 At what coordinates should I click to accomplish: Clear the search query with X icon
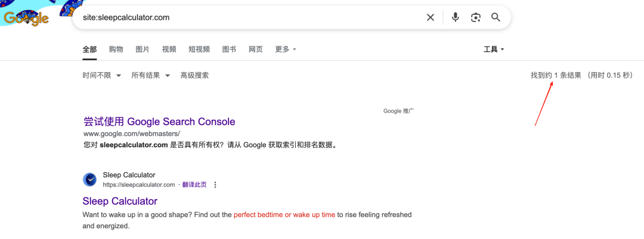(x=430, y=17)
